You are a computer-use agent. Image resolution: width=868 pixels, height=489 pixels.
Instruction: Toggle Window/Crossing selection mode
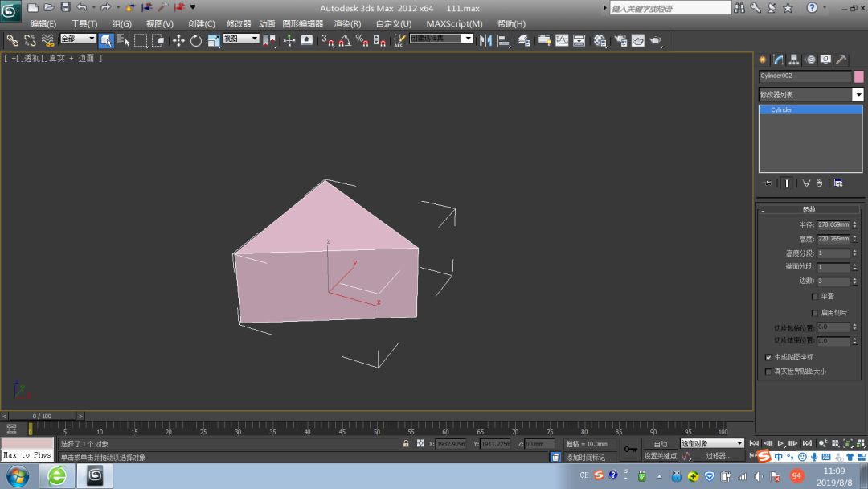point(158,40)
